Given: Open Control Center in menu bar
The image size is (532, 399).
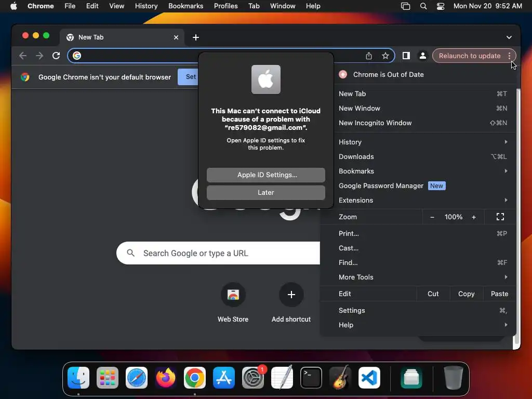Looking at the screenshot, I should coord(441,6).
